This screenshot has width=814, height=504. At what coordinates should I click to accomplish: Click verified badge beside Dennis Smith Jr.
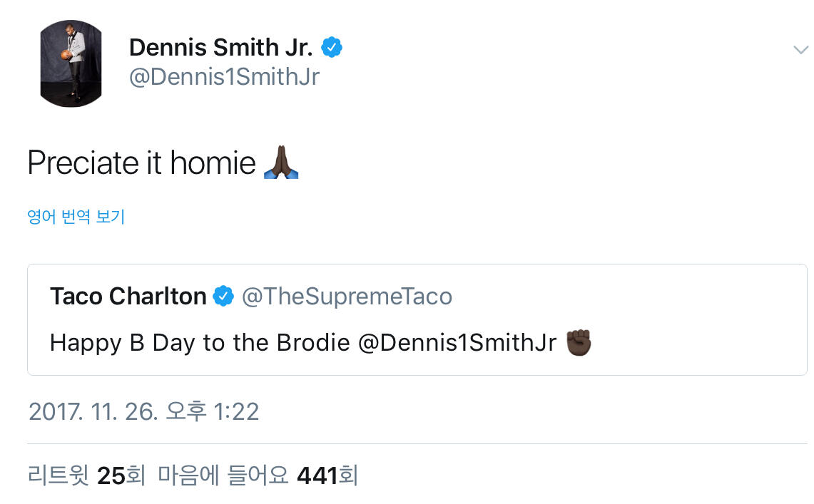click(331, 48)
